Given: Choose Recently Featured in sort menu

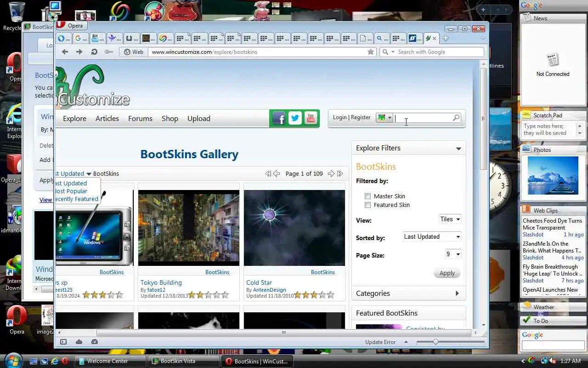Looking at the screenshot, I should 77,199.
